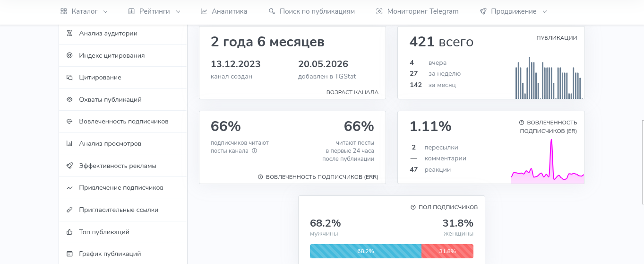Image resolution: width=644 pixels, height=264 pixels.
Task: Open Мониторинг Telegram in top menu
Action: (x=417, y=11)
